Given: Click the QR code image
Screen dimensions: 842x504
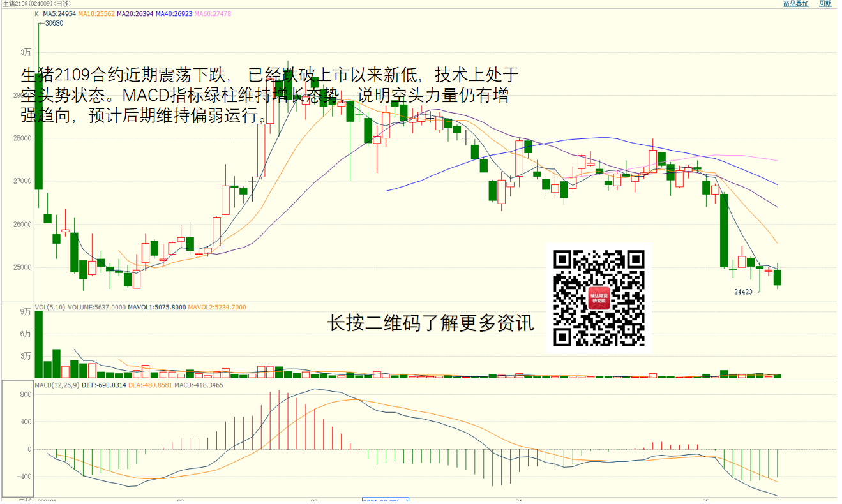Looking at the screenshot, I should click(599, 298).
